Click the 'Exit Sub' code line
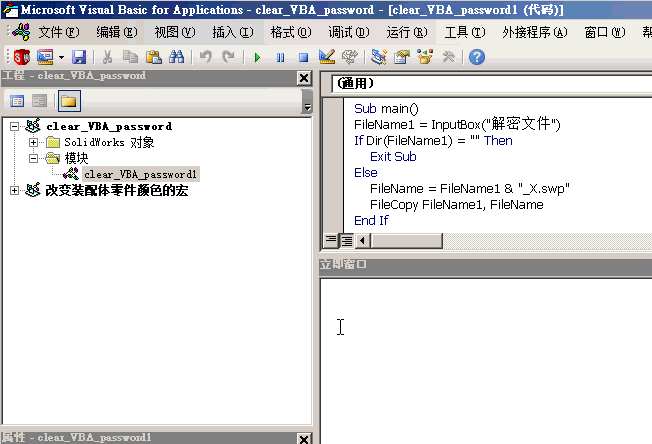 pos(393,157)
